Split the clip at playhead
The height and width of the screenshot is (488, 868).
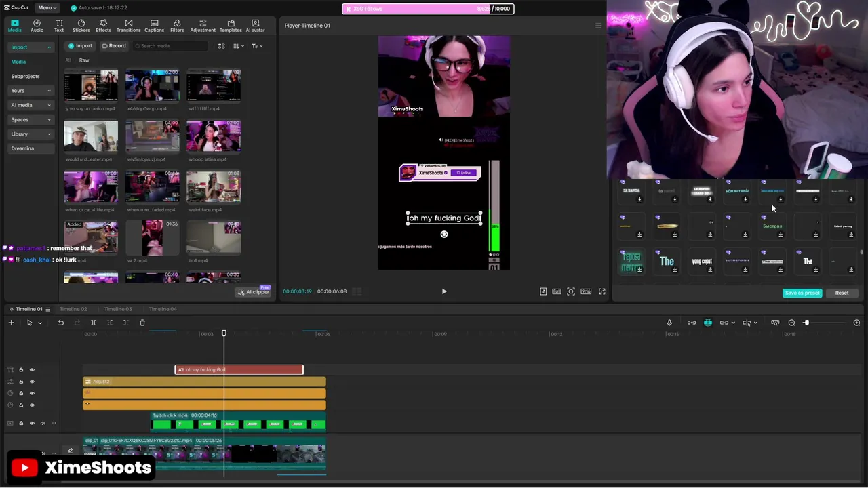click(x=93, y=323)
